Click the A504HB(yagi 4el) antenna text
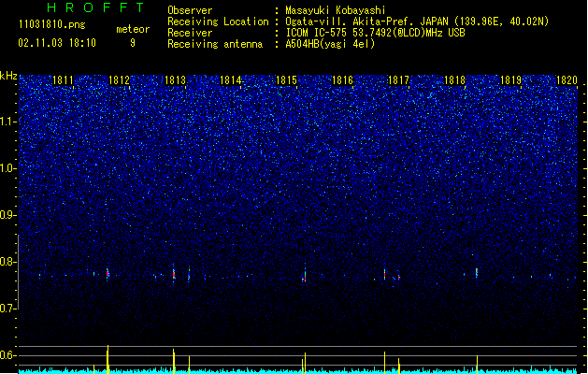 click(x=330, y=44)
